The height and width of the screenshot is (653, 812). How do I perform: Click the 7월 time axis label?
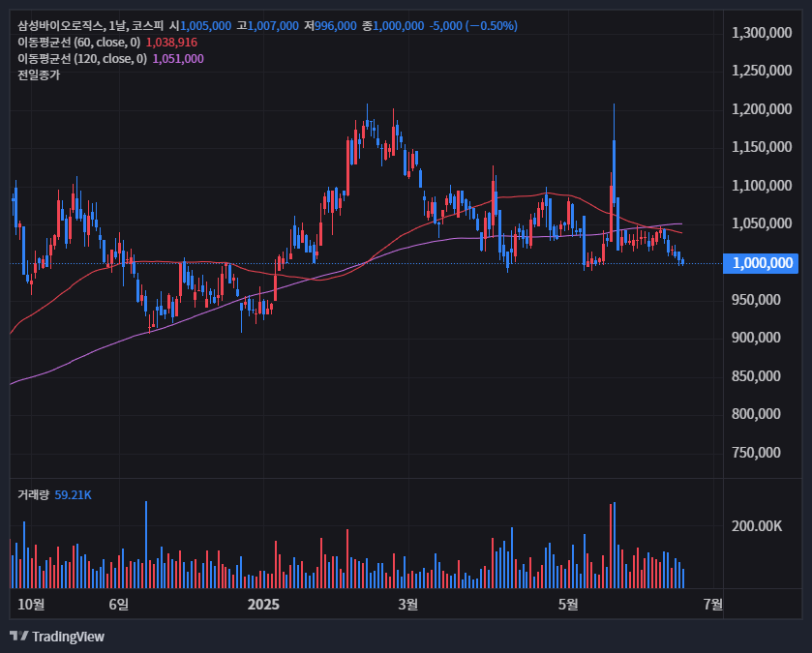(x=712, y=604)
